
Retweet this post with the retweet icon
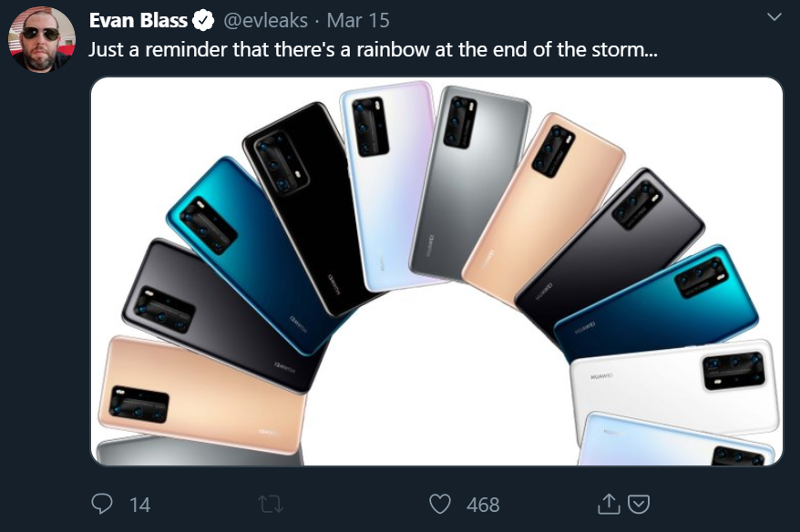271,505
